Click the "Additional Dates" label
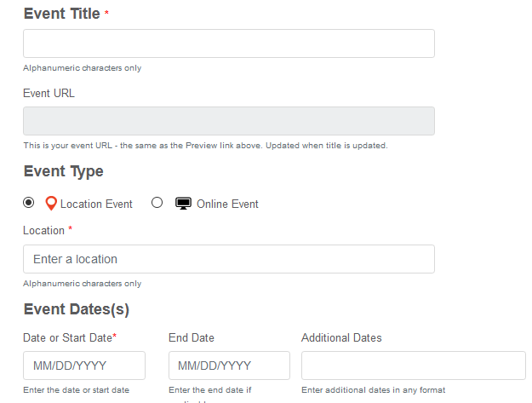Viewport: 532px width, 403px height. 341,337
